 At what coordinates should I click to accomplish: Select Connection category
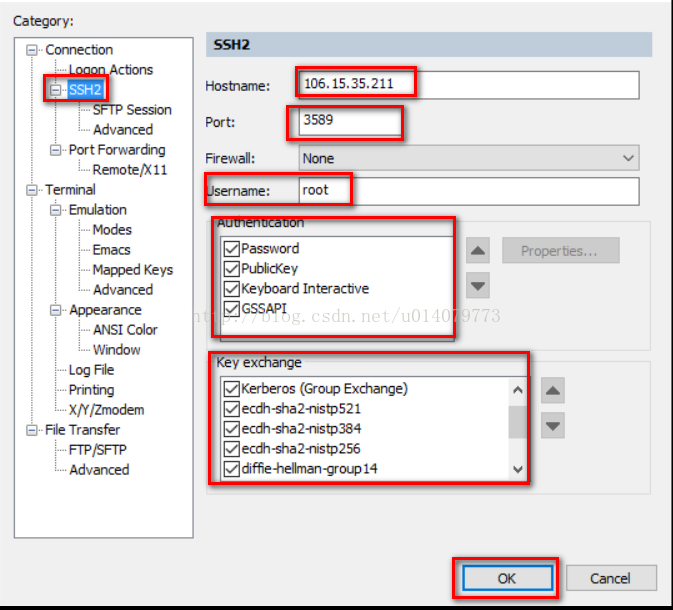[x=79, y=50]
